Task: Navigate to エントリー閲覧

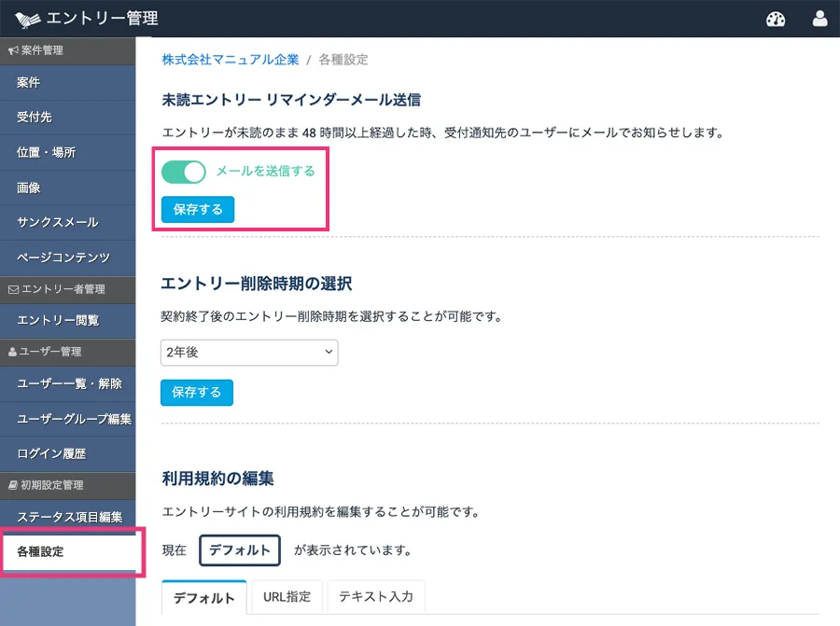Action: tap(58, 321)
